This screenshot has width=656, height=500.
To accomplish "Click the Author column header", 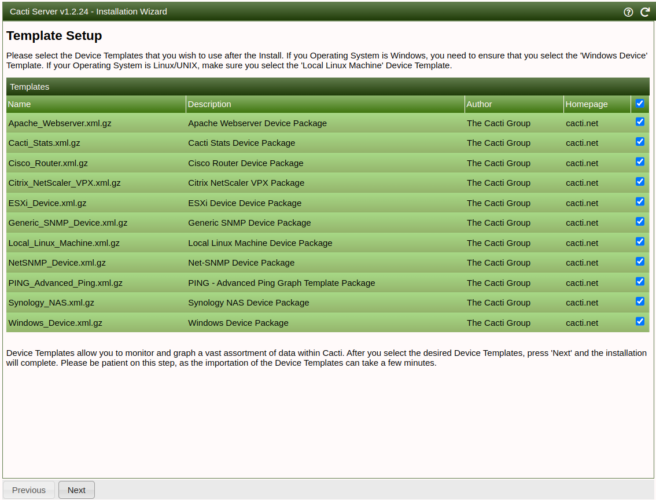I will point(514,104).
